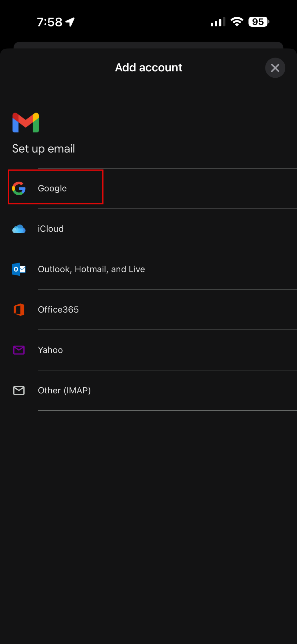
Task: Choose the Yahoo text label
Action: (50, 350)
